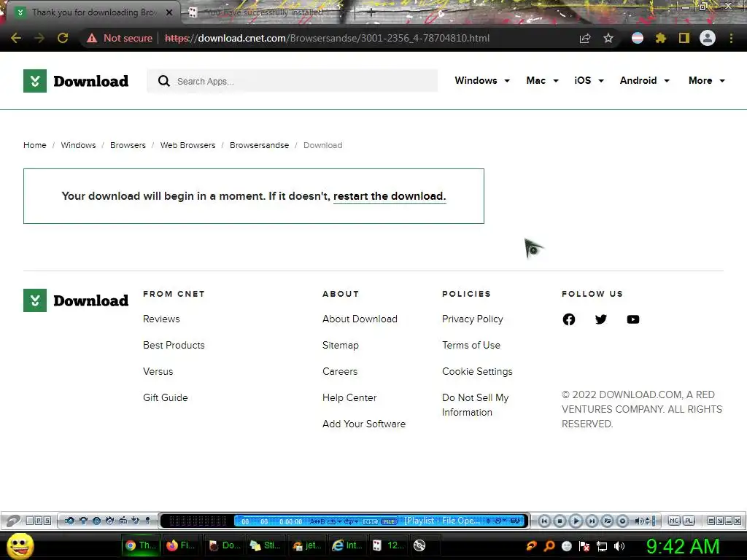Open Gift Guide footer link
Screen dimensions: 747x560
(x=166, y=397)
